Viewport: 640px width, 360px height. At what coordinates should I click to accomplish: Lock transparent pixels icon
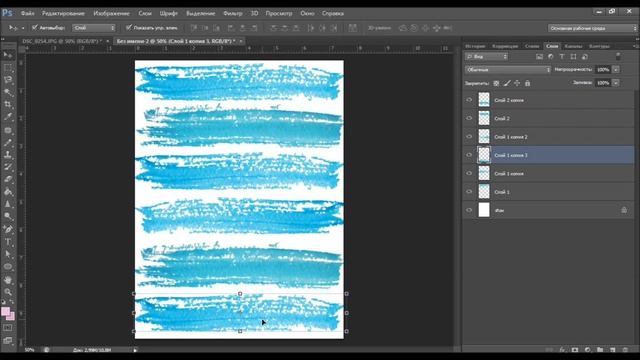(496, 83)
